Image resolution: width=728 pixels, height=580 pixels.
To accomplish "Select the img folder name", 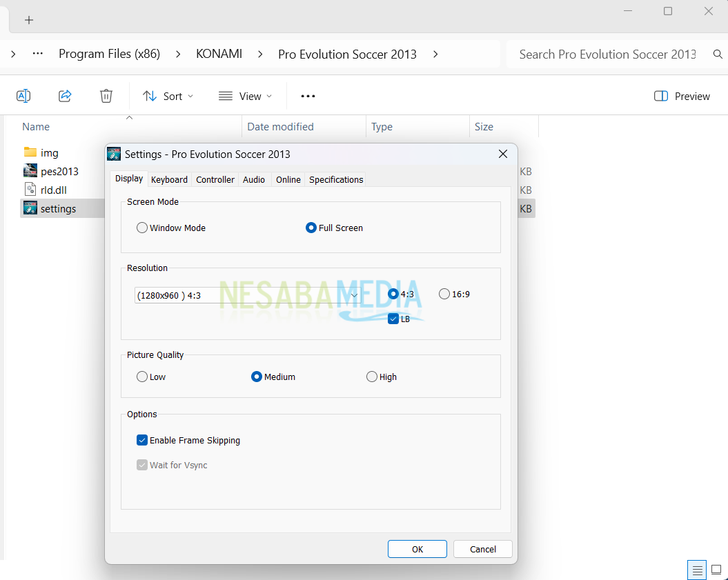I will click(x=49, y=152).
